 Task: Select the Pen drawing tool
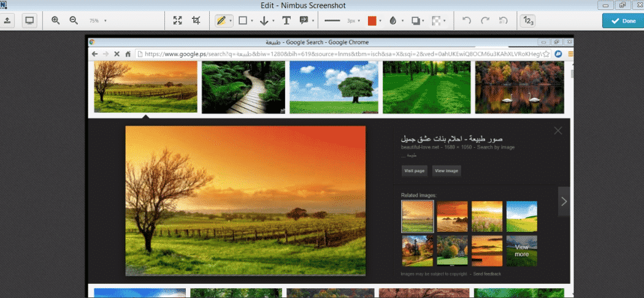221,20
